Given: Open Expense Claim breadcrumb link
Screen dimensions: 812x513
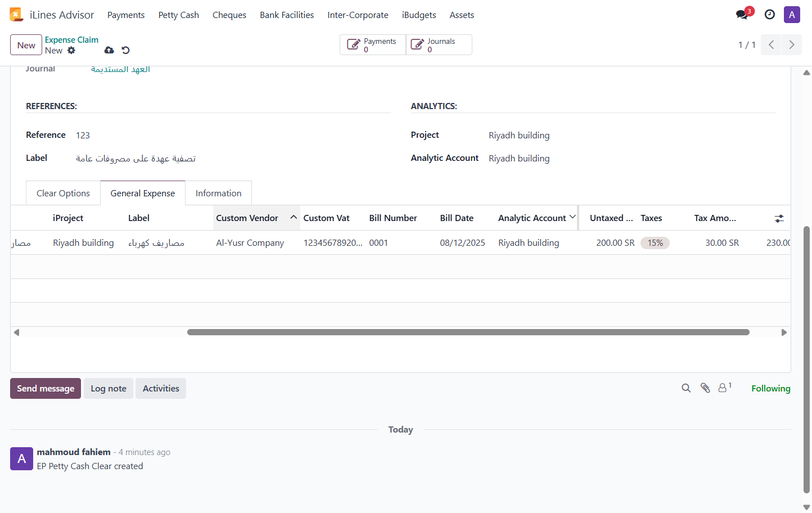Looking at the screenshot, I should 71,40.
